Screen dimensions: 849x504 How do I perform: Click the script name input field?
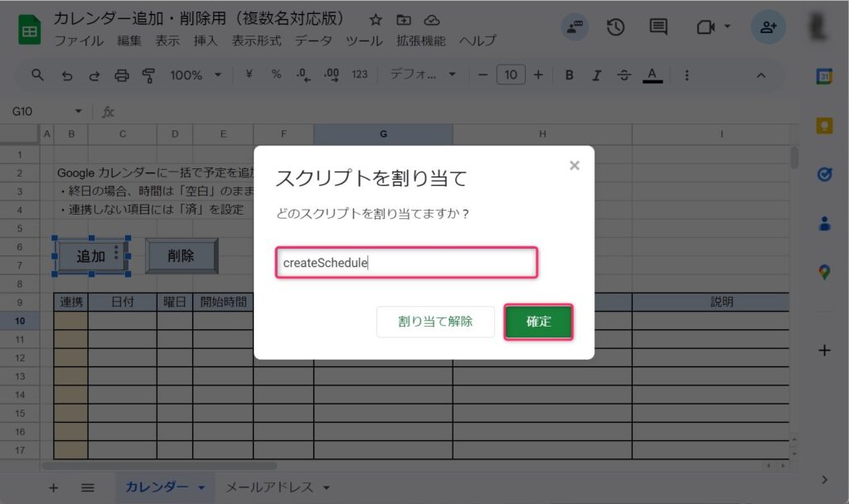(406, 263)
